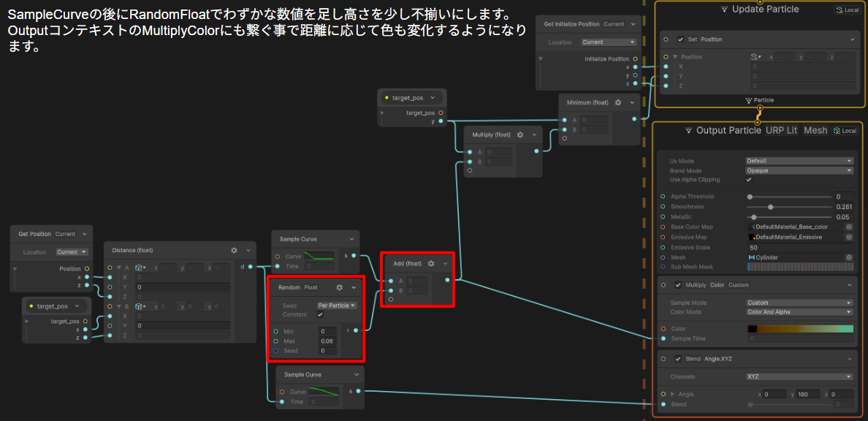Open the Seed Per Particle dropdown

pos(337,306)
